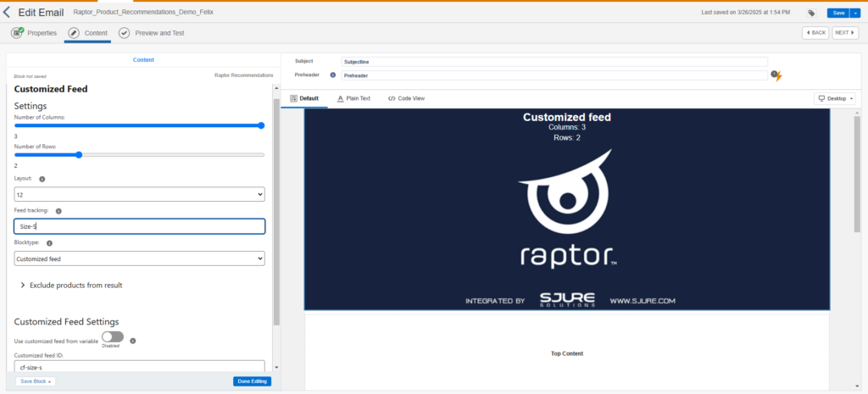Viewport: 868px width, 394px height.
Task: Open the lightning bolt dynamic content icon
Action: coord(777,75)
